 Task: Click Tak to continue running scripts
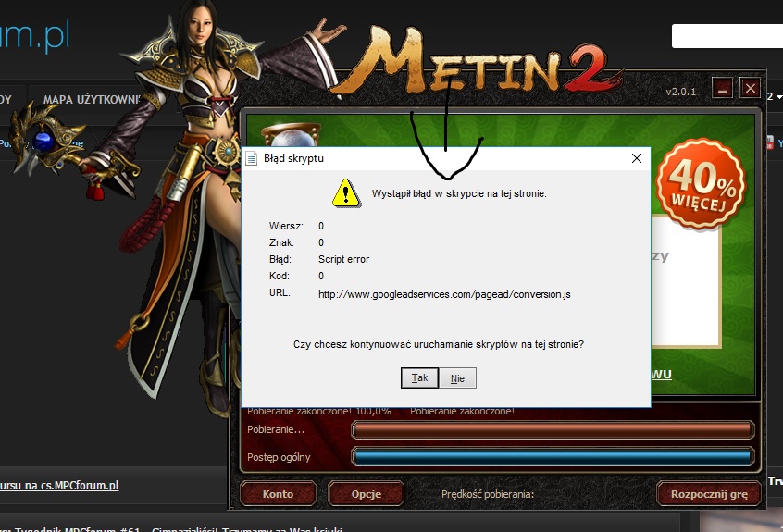pos(419,377)
